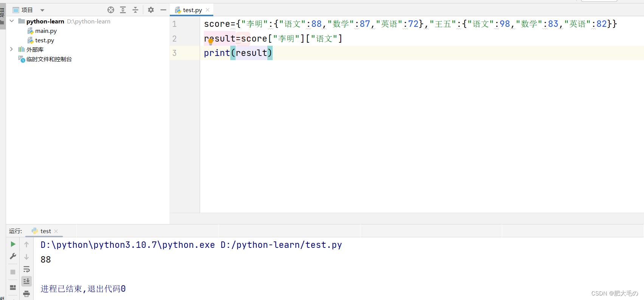
Task: Click line number 1 in gutter
Action: tap(174, 24)
